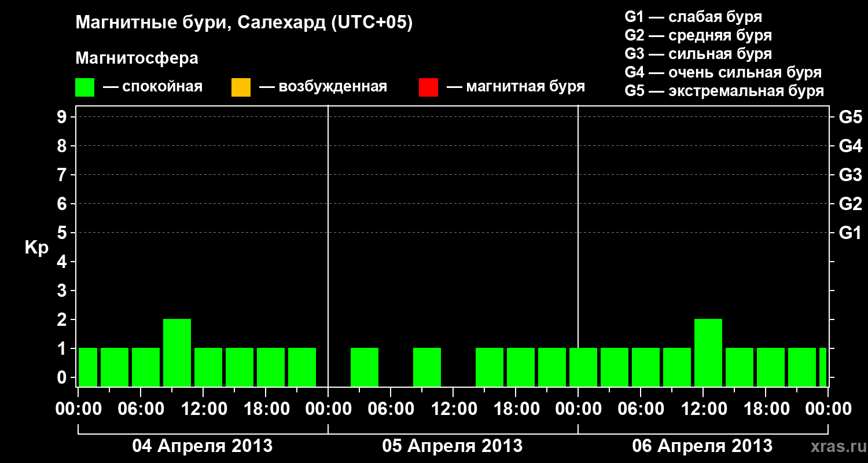
Task: Click the '06:00' time label under 05 Апреля
Action: 390,409
